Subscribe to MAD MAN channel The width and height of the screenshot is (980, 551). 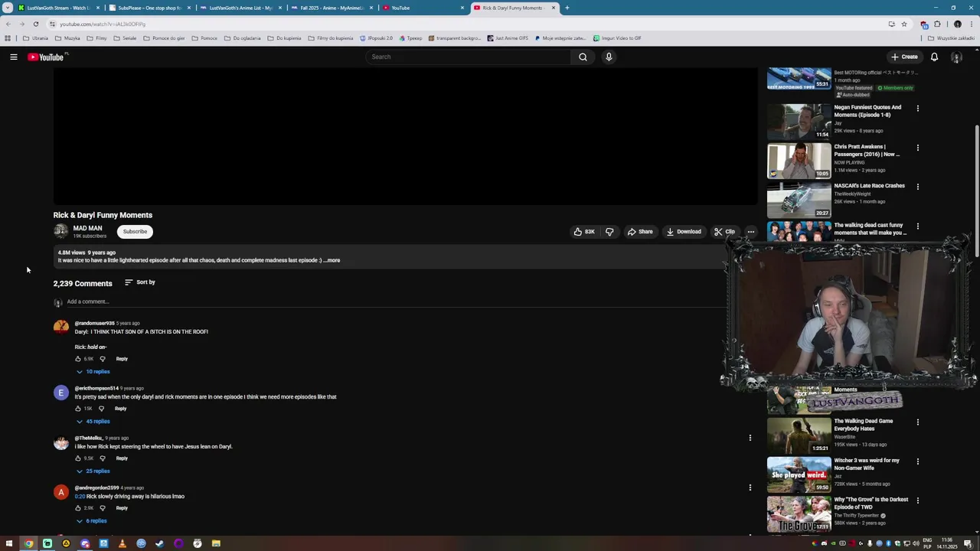pyautogui.click(x=135, y=232)
